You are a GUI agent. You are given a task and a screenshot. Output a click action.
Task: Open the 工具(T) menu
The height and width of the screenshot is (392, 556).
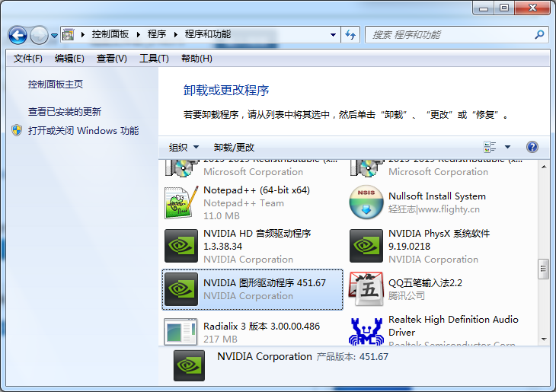(x=154, y=59)
